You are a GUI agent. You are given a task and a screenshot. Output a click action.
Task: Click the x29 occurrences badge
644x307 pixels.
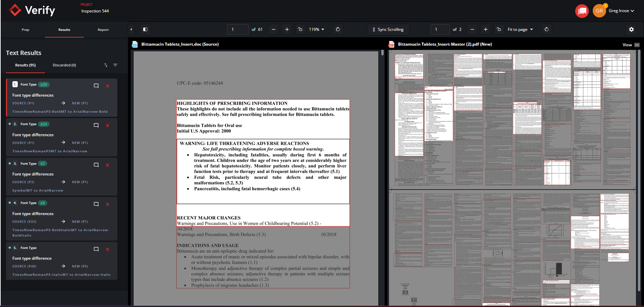[x=44, y=85]
